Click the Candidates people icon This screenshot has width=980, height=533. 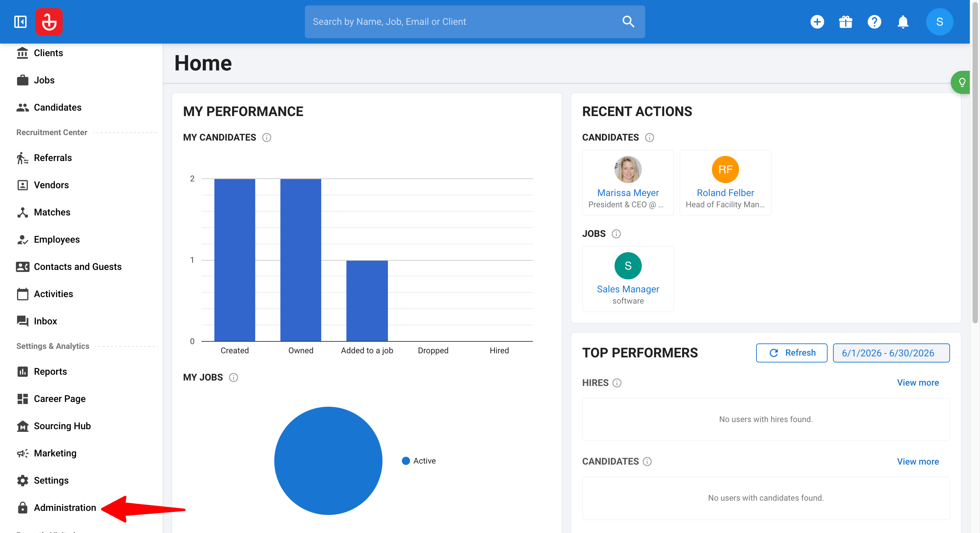click(x=22, y=107)
